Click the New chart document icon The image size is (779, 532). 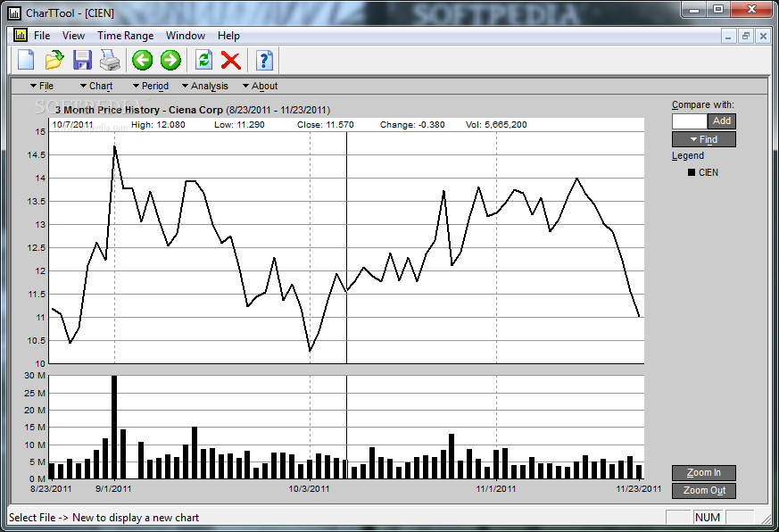(x=27, y=60)
